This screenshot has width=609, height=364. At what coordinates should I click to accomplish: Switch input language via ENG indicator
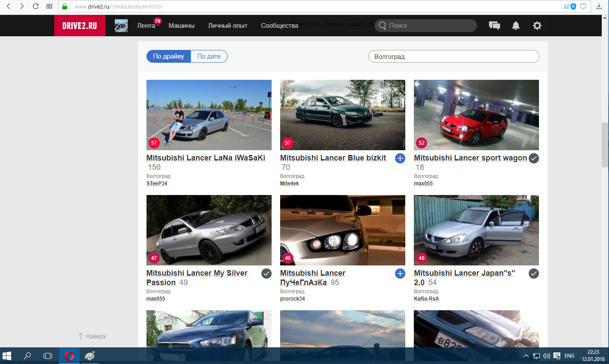click(569, 356)
